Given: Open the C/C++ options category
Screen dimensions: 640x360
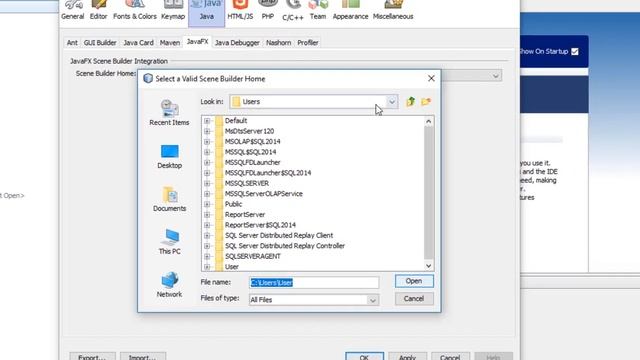Looking at the screenshot, I should 293,11.
